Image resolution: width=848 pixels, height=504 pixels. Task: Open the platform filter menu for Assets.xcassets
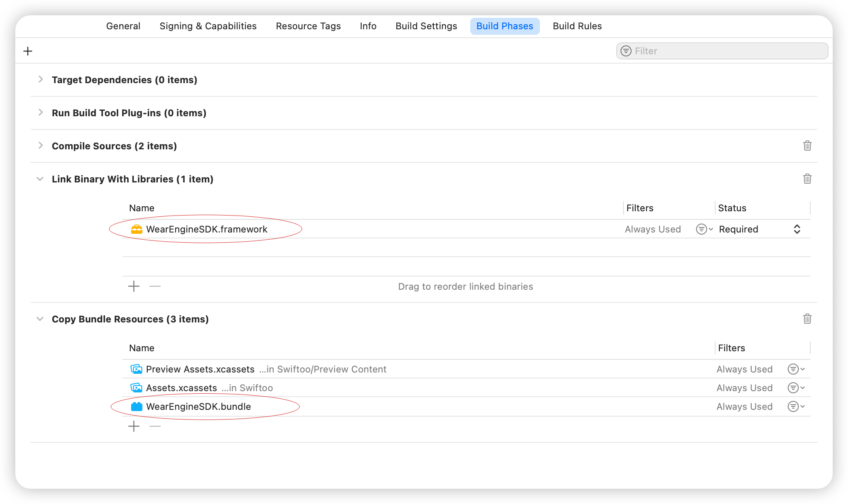pyautogui.click(x=796, y=388)
